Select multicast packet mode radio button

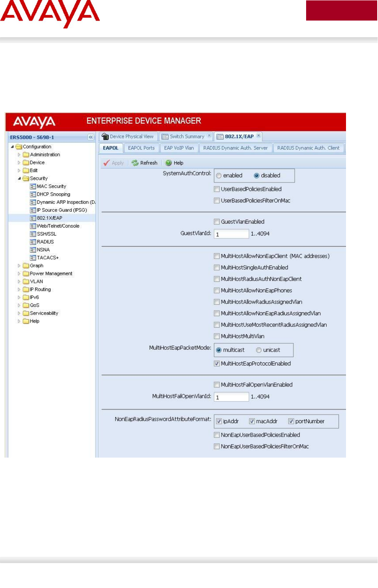[219, 350]
